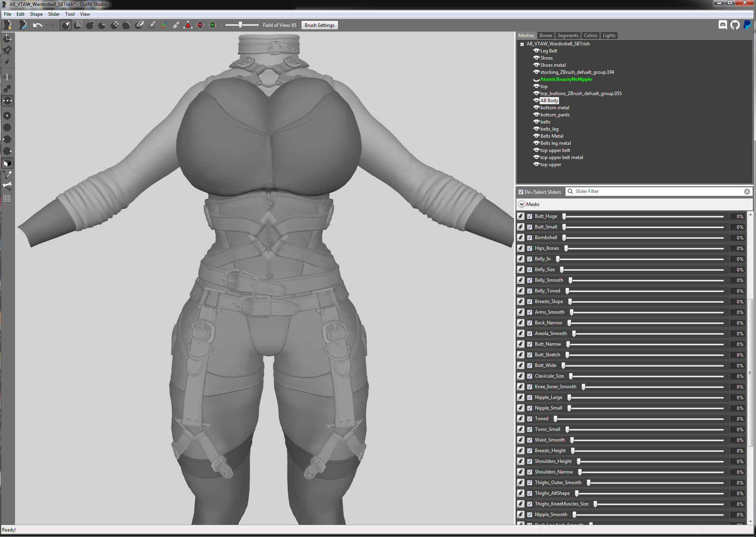
Task: Hide the Leg Belt mesh eye icon
Action: tap(536, 51)
